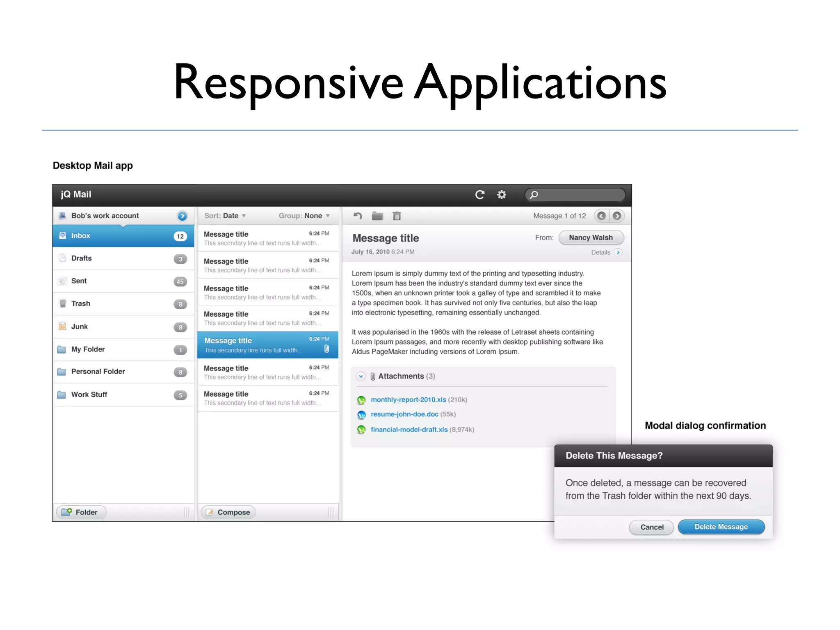Select the Inbox folder

click(x=123, y=236)
